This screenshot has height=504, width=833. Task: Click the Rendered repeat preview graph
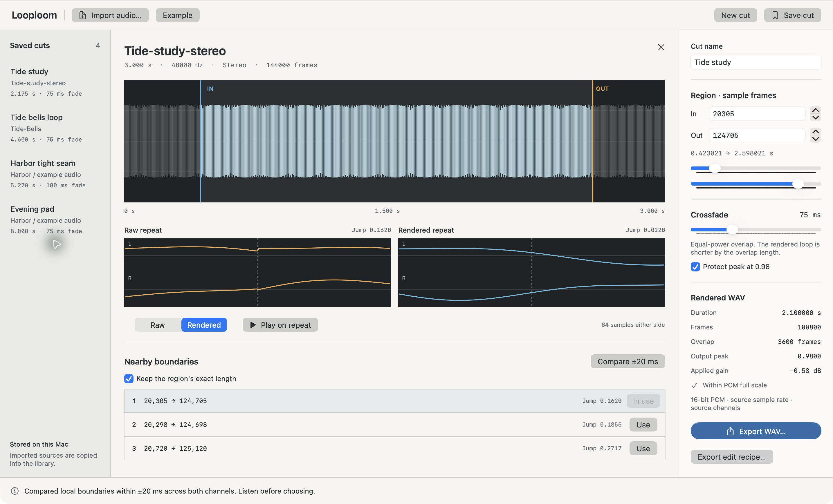(531, 273)
